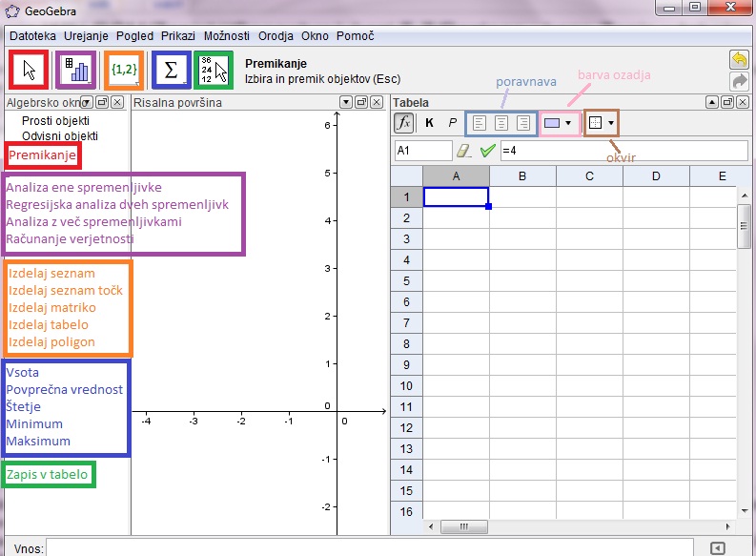Toggle the fx input bar button
This screenshot has width=756, height=556.
tap(403, 123)
